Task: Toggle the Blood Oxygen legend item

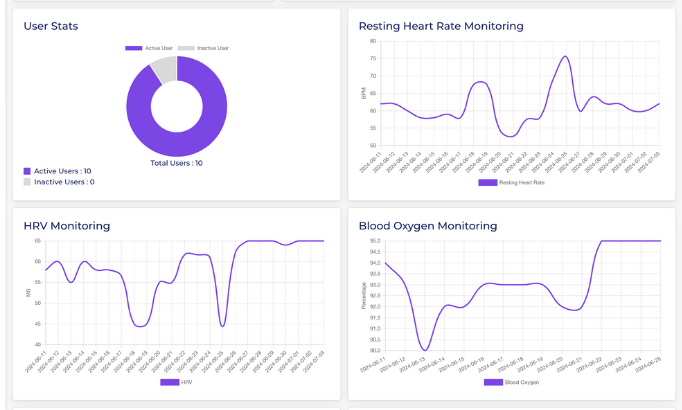Action: click(x=494, y=382)
